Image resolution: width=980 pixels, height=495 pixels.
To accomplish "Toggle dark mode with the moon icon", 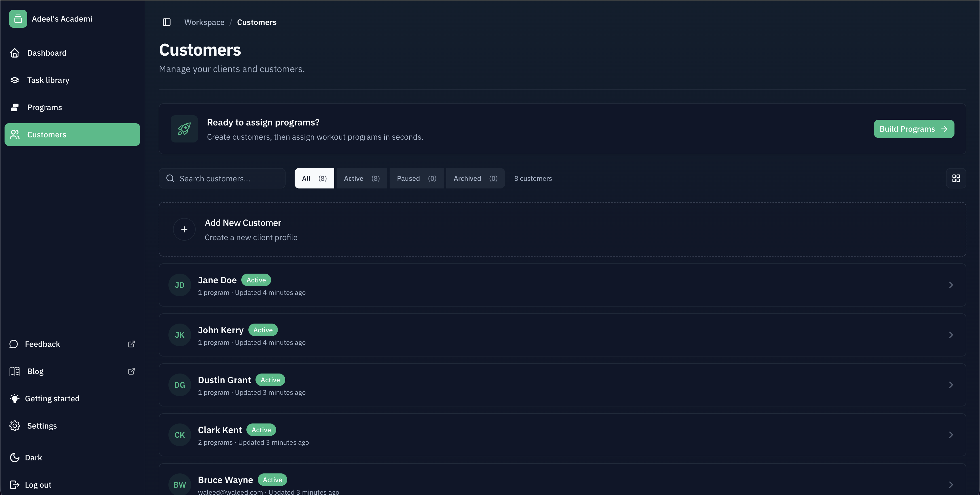I will coord(14,457).
